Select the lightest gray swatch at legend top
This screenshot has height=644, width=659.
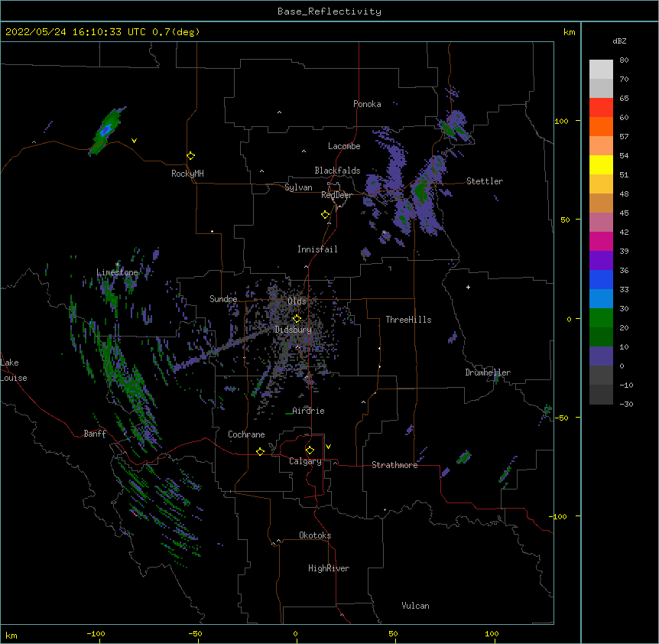601,70
